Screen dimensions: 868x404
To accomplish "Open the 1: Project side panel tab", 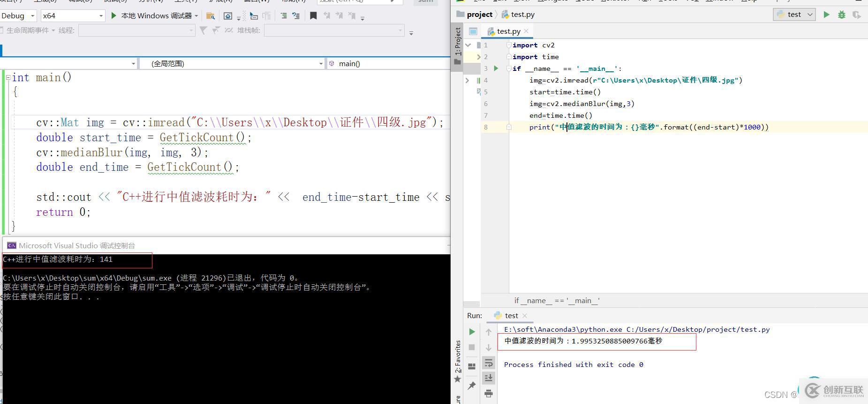I will 458,42.
